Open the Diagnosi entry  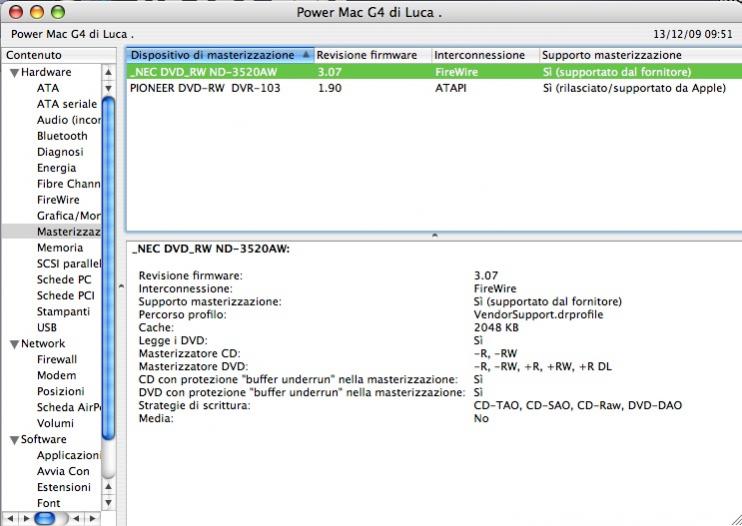pos(60,152)
